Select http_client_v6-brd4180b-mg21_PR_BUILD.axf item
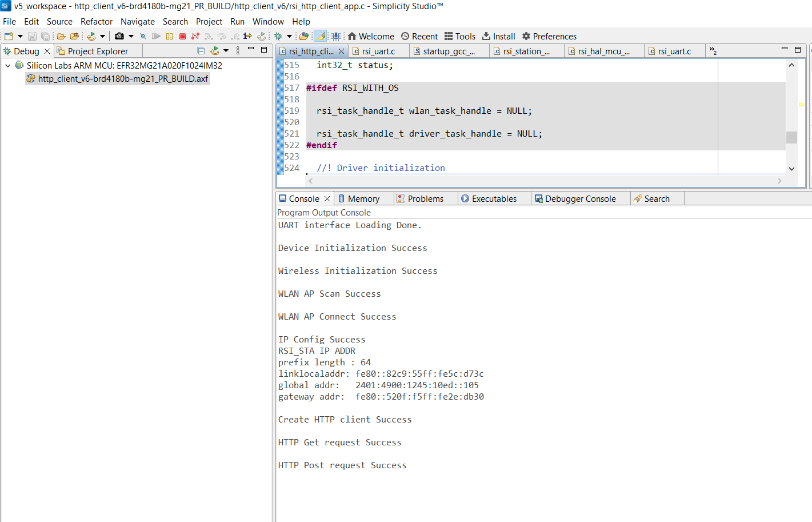This screenshot has height=522, width=812. click(118, 79)
